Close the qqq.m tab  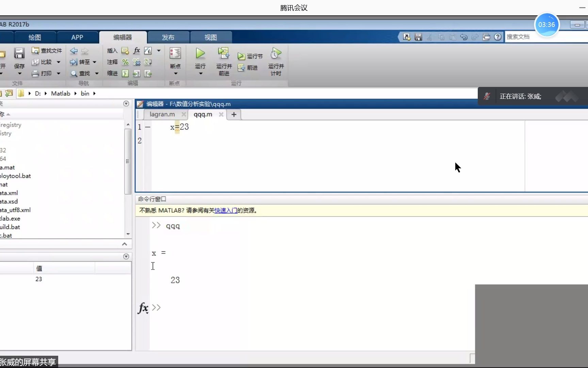(221, 114)
